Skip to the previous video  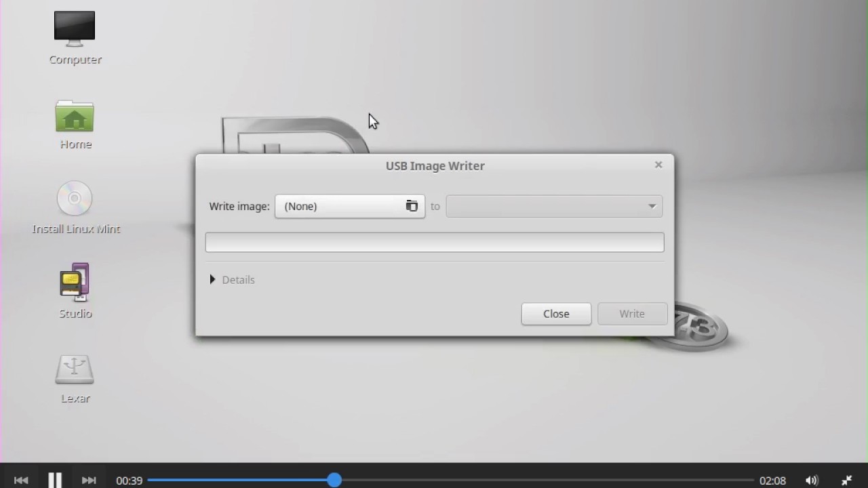point(21,480)
